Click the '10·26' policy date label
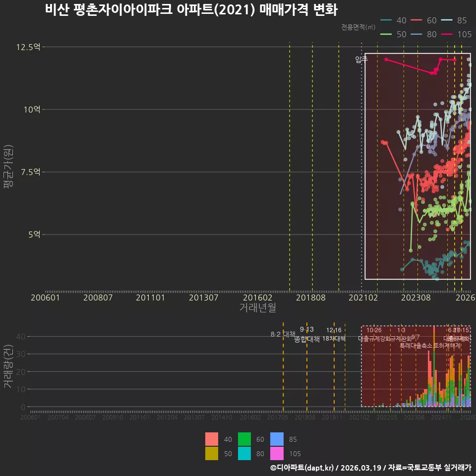Image resolution: width=476 pixels, height=476 pixels. pos(374,330)
